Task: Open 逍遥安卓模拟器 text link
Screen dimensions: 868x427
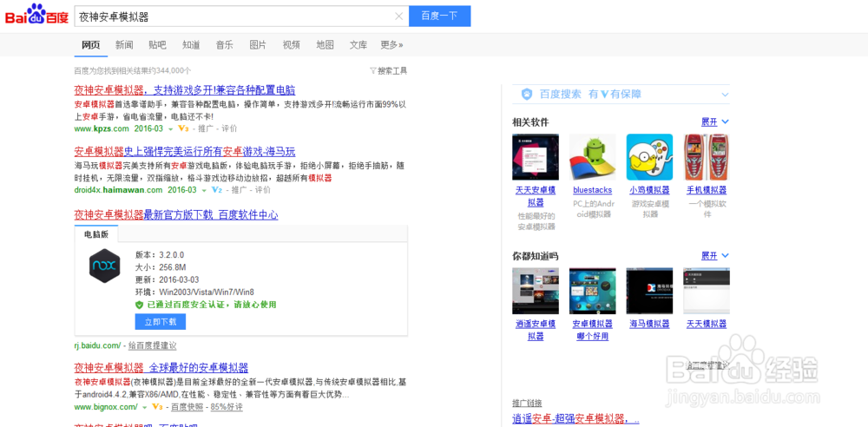Action: tap(536, 330)
